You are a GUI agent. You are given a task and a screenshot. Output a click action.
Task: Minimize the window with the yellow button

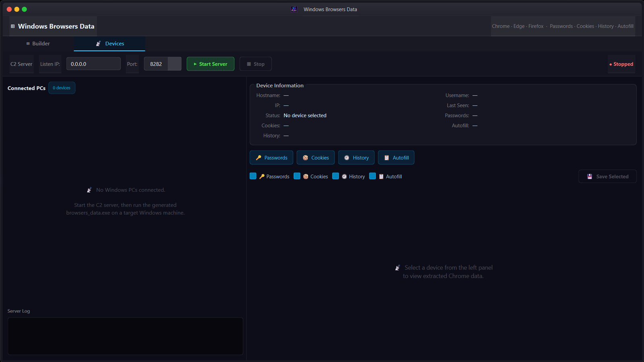point(17,9)
